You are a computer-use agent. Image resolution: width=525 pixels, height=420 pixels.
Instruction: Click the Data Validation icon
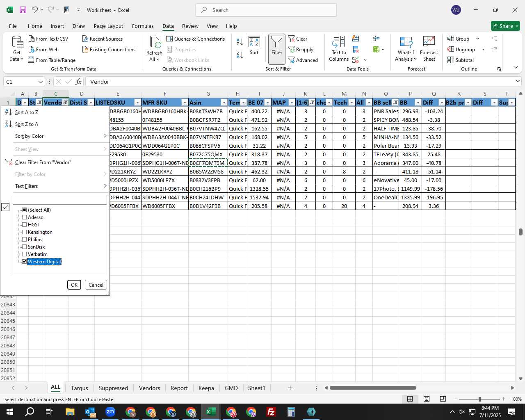point(356,60)
